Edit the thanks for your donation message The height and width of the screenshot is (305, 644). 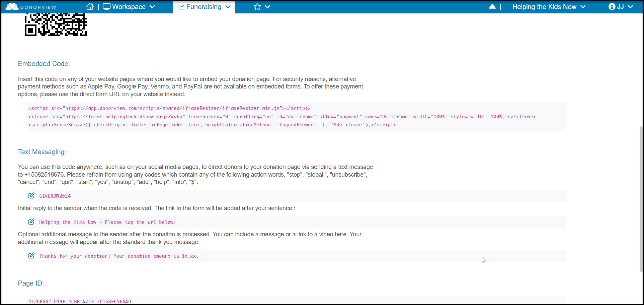click(31, 256)
